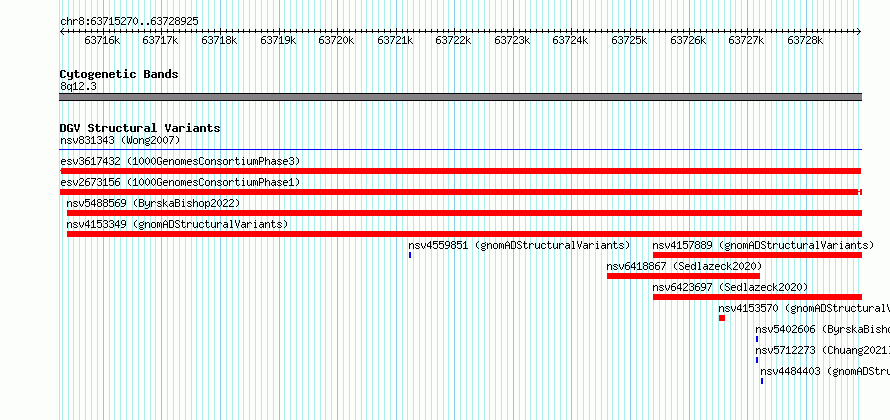
Task: Select the red bar for nsv5488569
Action: (464, 213)
